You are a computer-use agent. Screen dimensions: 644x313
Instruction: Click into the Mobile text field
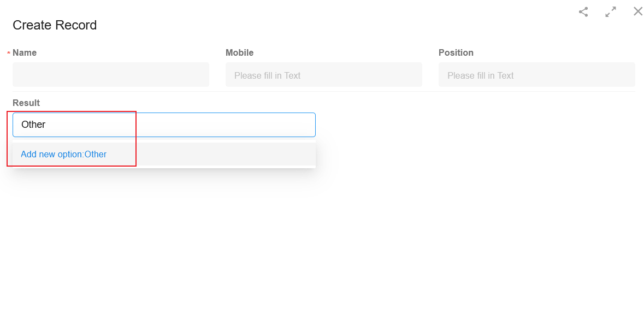click(324, 74)
